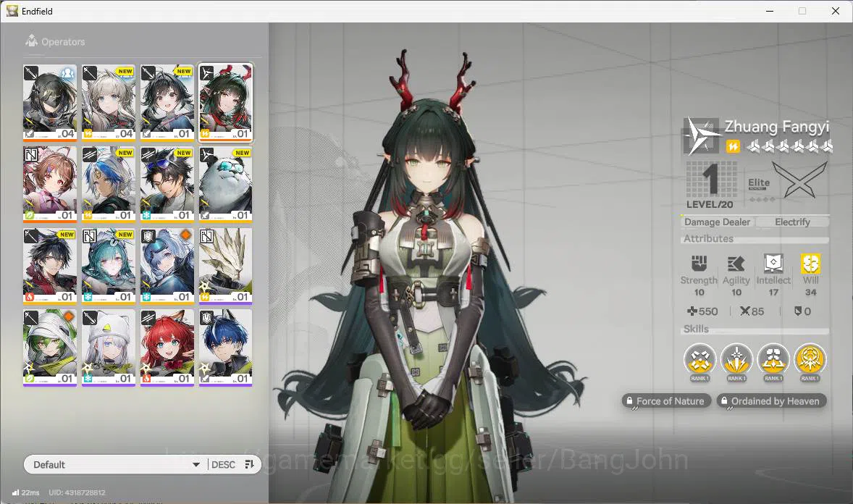Click the Zhuang Fangyi name text
Image resolution: width=853 pixels, height=504 pixels.
click(777, 127)
